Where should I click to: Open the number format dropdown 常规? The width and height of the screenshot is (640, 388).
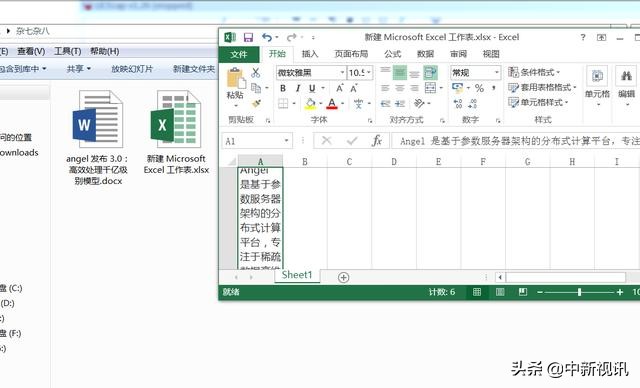pyautogui.click(x=496, y=73)
